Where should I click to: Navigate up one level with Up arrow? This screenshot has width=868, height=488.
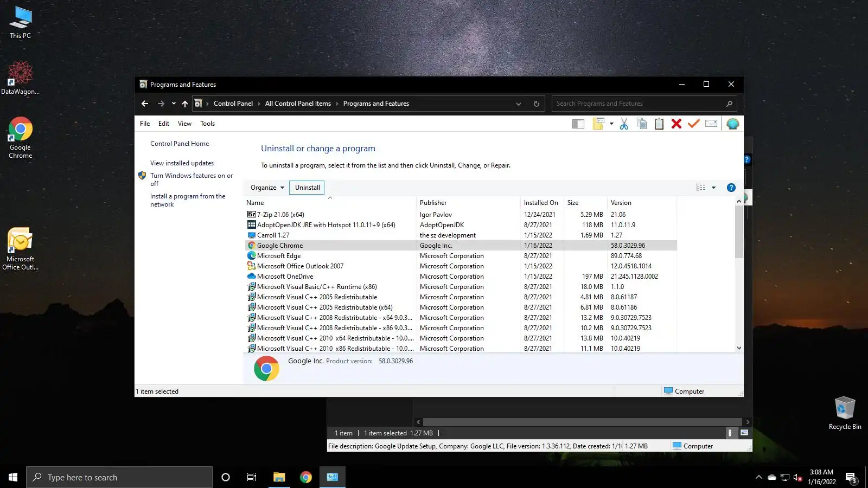(x=185, y=104)
